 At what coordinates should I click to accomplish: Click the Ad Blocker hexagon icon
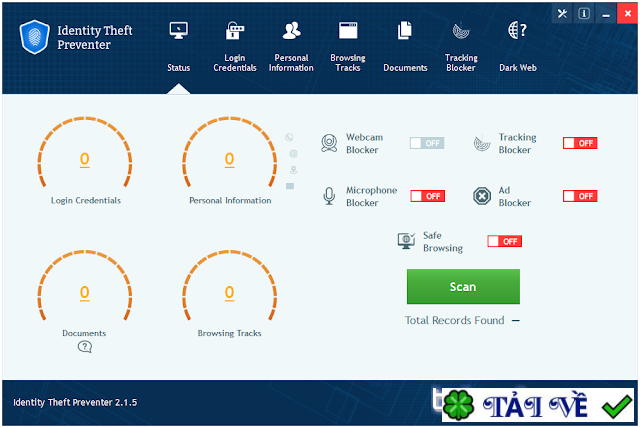pyautogui.click(x=482, y=196)
